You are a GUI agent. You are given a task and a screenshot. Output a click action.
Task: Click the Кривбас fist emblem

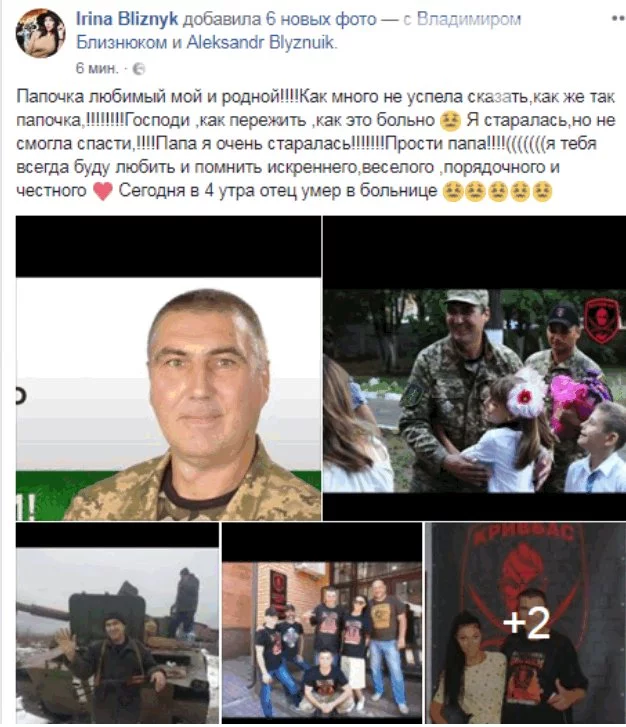[x=524, y=571]
